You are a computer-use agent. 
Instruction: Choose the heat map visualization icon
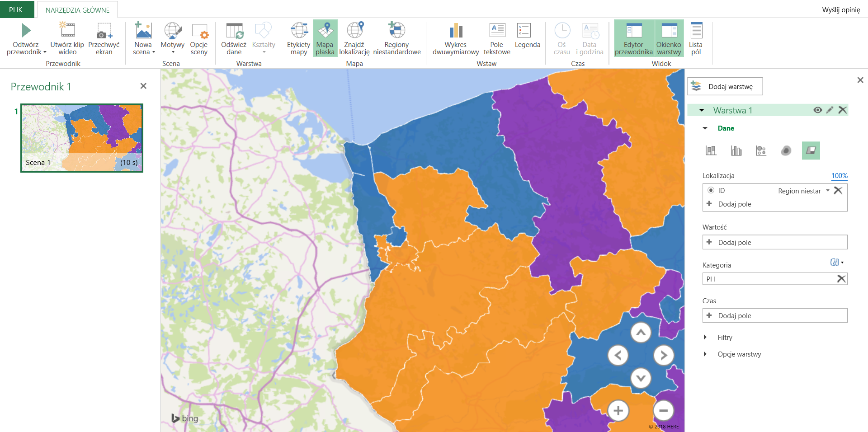786,150
